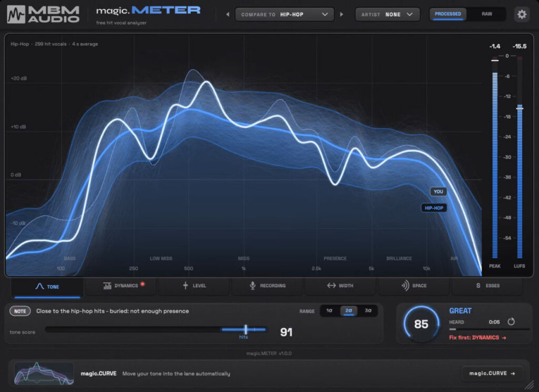Click the Esses S icon
539x392 pixels.
coord(478,286)
